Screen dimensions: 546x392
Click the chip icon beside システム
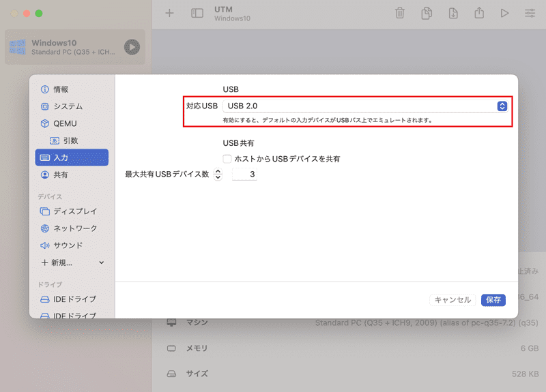(45, 106)
